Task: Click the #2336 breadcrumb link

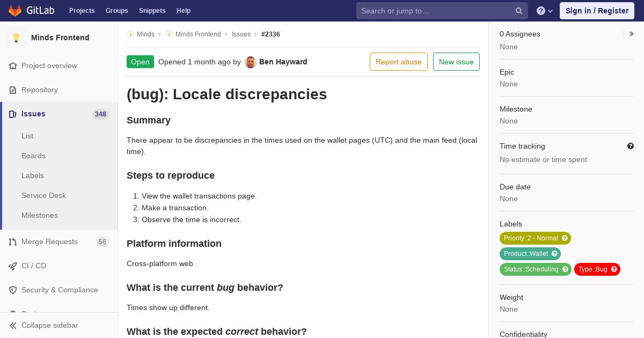Action: click(270, 34)
